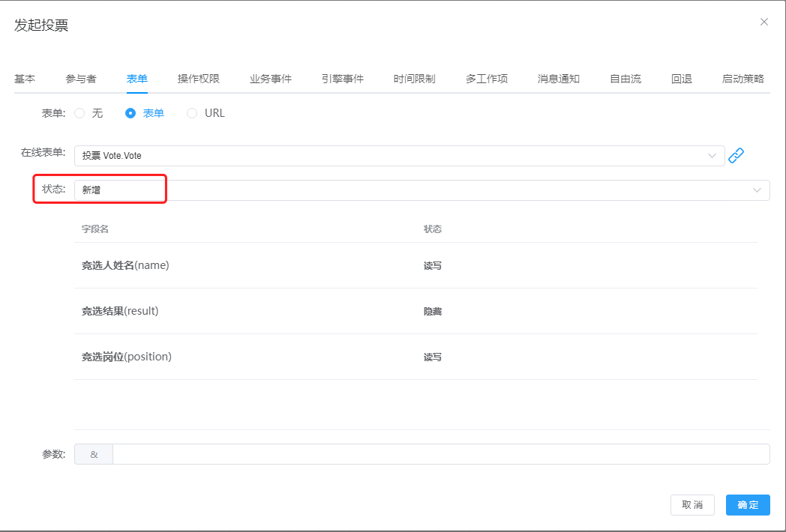This screenshot has width=786, height=532.
Task: Select the 无 radio option
Action: [80, 113]
